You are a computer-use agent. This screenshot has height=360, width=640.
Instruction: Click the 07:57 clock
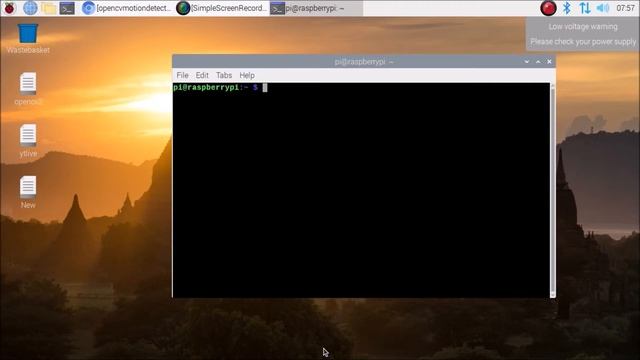coord(625,8)
